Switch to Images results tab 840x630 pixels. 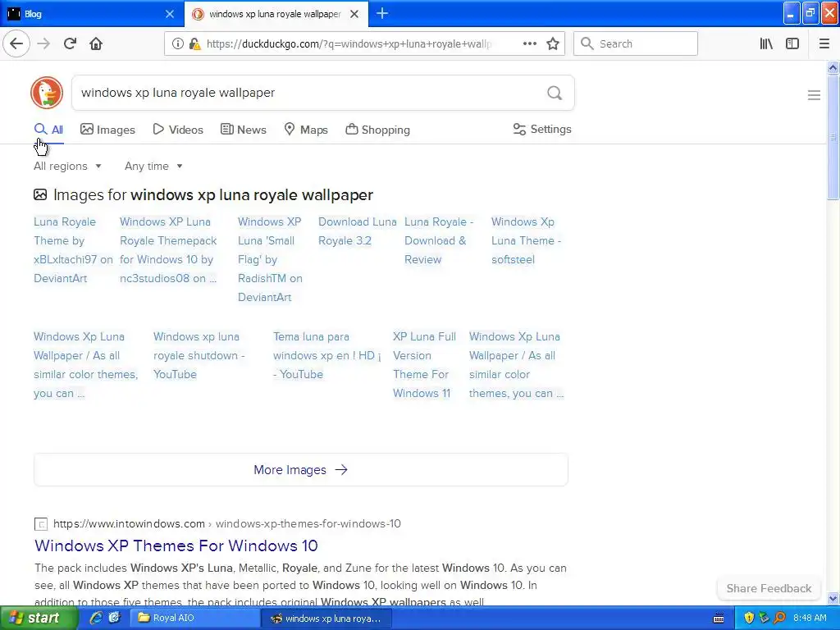107,130
